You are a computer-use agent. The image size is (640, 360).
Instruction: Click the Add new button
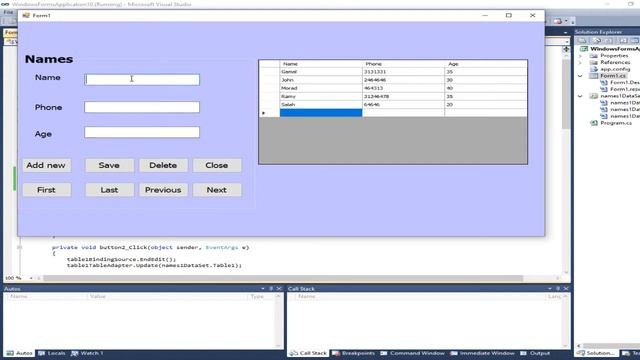(47, 165)
